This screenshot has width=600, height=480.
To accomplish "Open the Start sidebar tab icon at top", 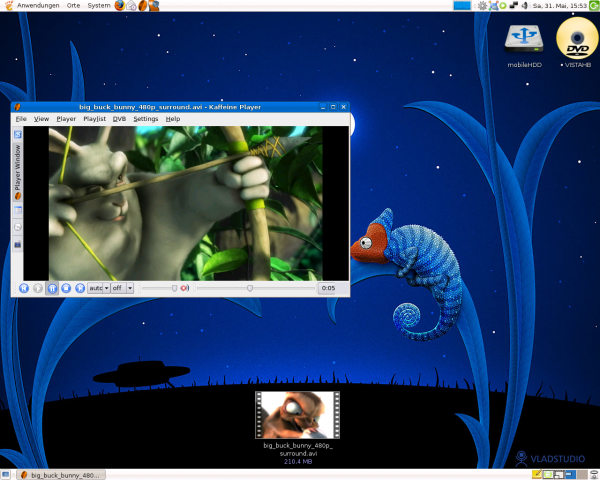I will [x=18, y=134].
